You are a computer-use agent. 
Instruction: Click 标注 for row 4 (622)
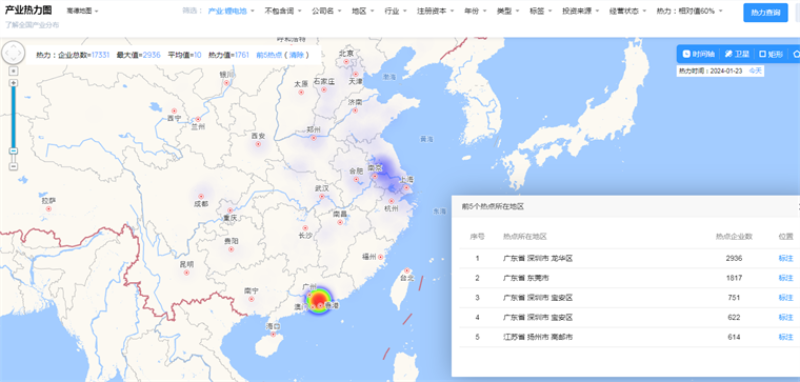pos(786,317)
